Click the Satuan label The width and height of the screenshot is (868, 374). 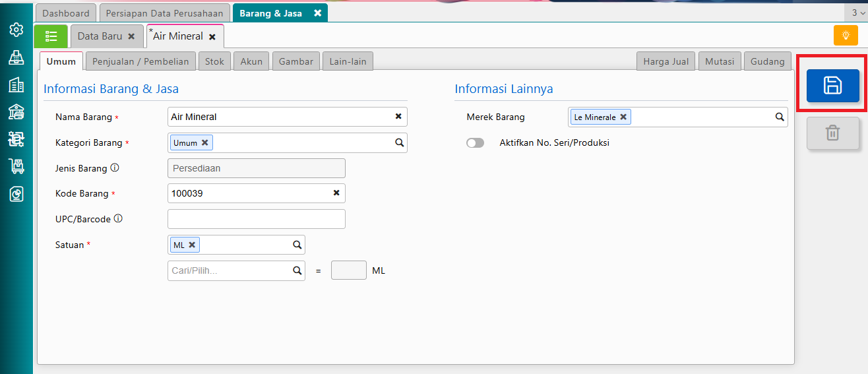tap(70, 245)
